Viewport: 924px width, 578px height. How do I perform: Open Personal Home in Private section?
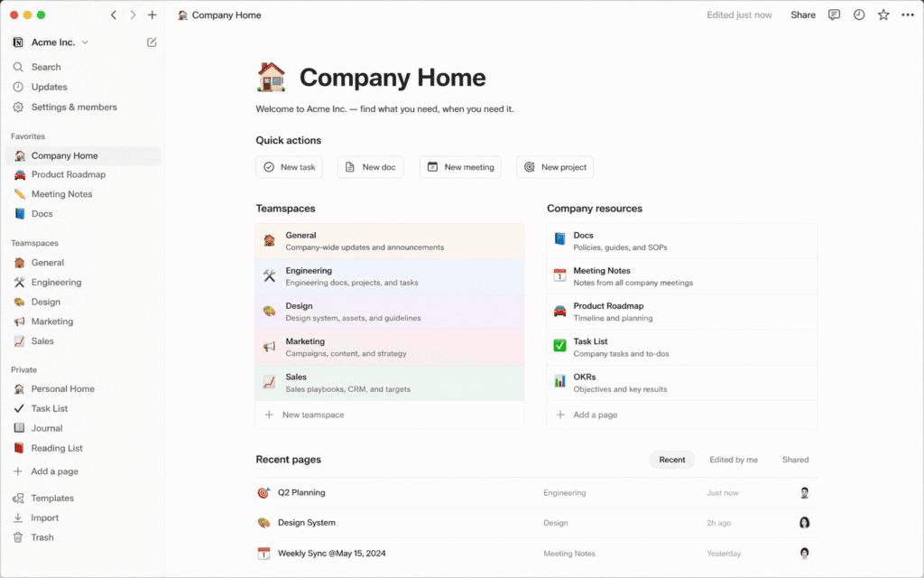pyautogui.click(x=82, y=388)
